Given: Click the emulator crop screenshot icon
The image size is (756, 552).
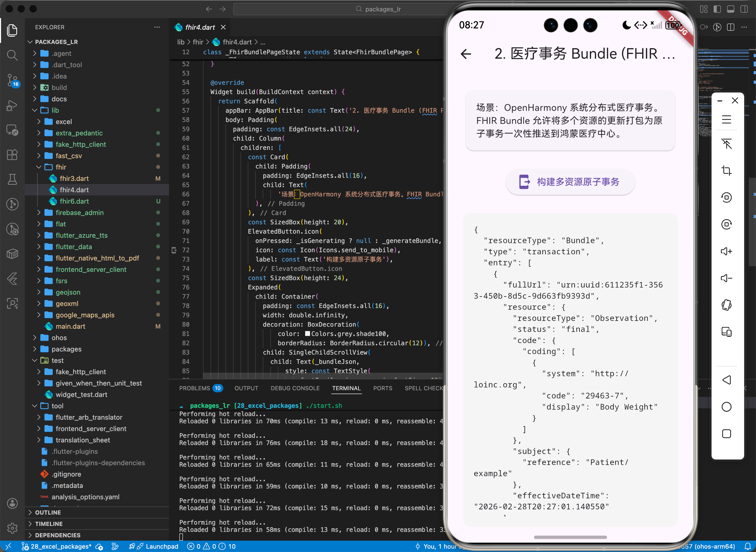Looking at the screenshot, I should 726,170.
